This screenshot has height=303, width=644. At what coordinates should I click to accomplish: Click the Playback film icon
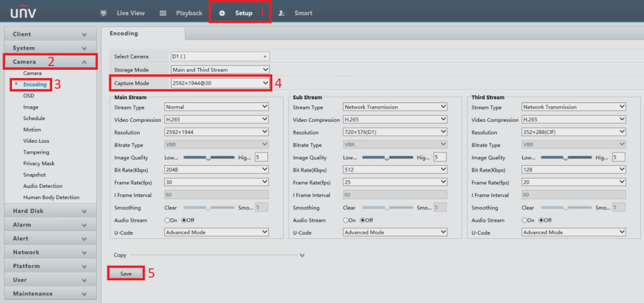tap(163, 13)
